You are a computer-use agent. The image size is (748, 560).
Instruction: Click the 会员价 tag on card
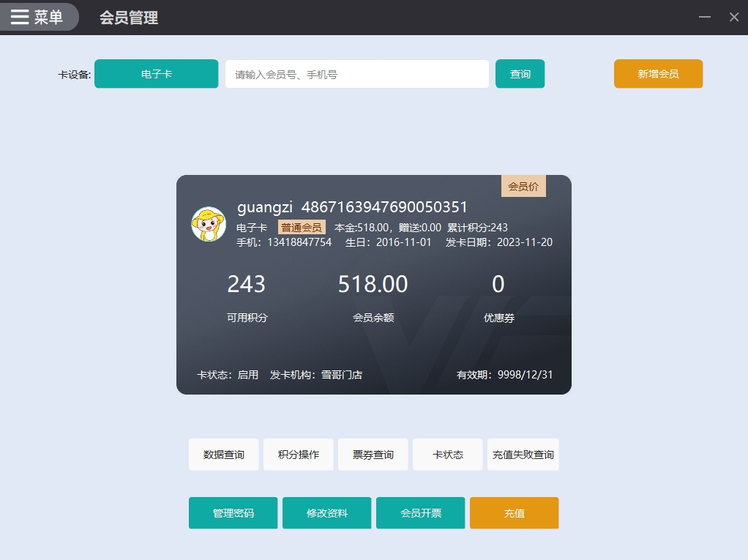[x=523, y=187]
